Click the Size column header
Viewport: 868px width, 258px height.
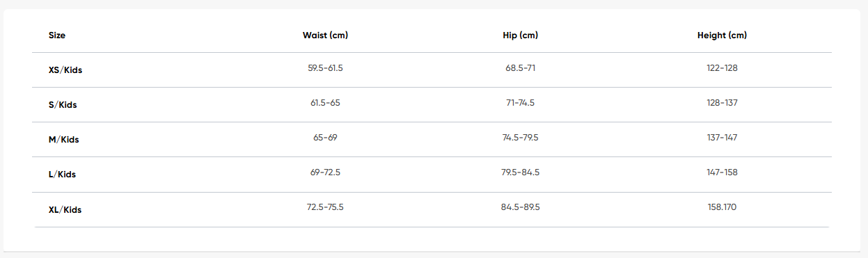pos(57,35)
